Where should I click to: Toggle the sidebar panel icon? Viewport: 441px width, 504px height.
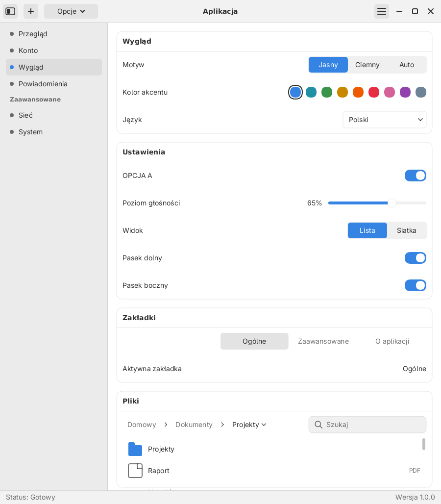tap(10, 11)
